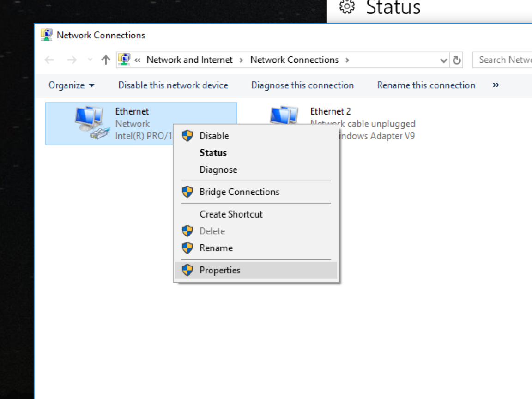Click Rename this connection
Screen dimensions: 532x399
coord(426,85)
